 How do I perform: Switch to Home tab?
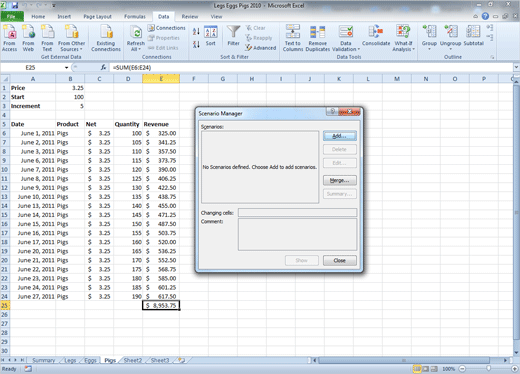[38, 16]
